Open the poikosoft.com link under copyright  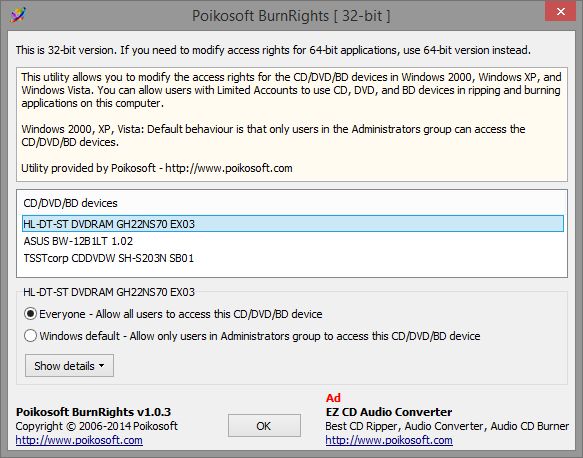79,440
